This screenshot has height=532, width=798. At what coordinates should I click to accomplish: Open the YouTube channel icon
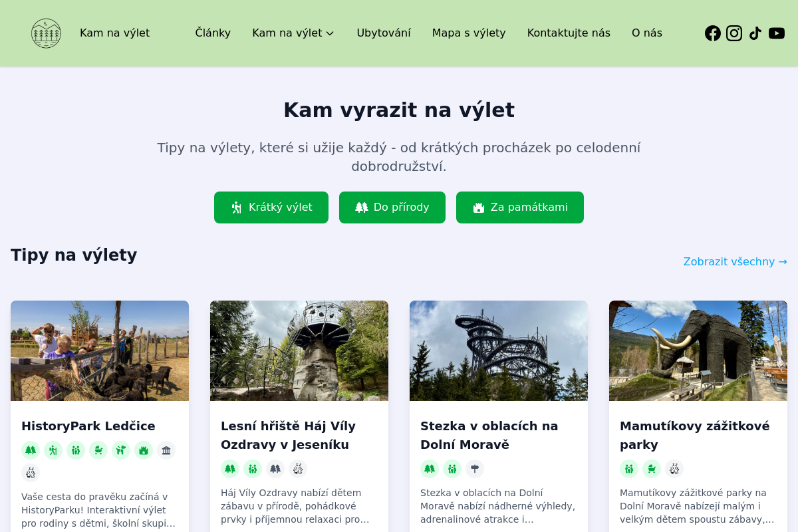(x=777, y=33)
